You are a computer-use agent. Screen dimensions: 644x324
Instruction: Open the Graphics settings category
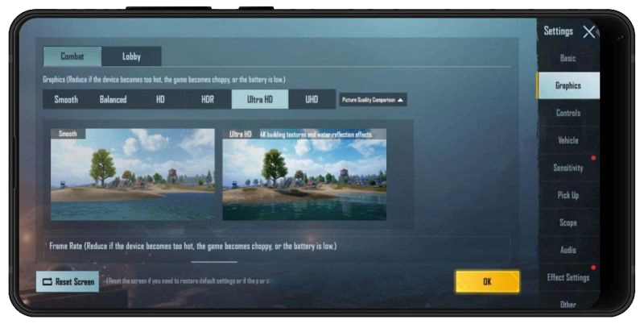568,85
